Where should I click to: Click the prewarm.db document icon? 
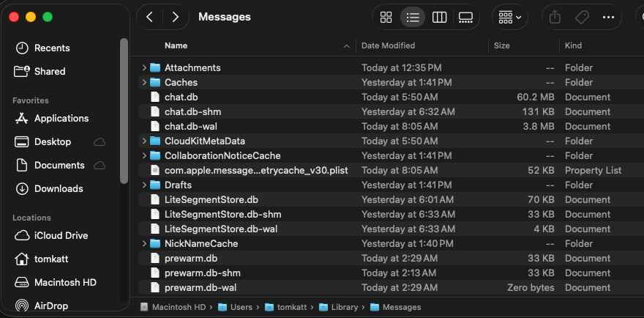[155, 259]
